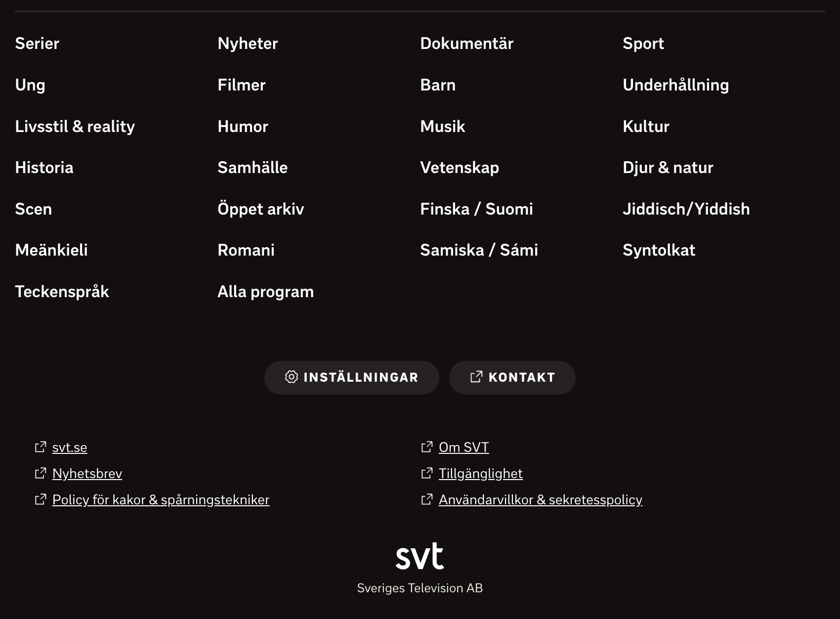The width and height of the screenshot is (840, 619).
Task: Click external-link icon beside svt.se
Action: click(41, 447)
